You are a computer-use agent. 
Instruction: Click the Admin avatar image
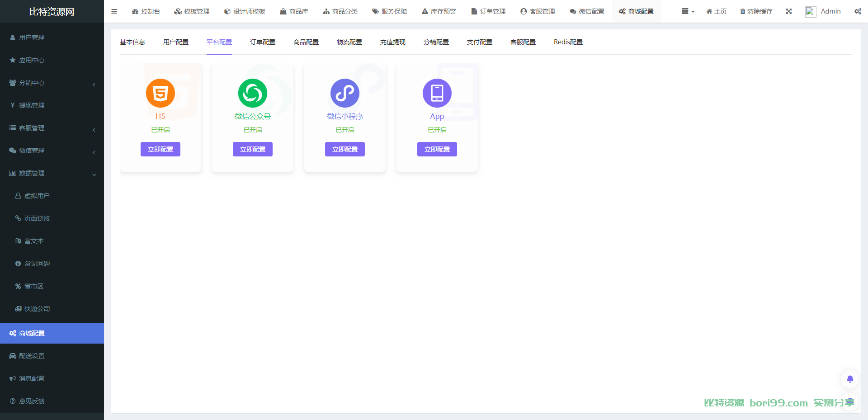(x=811, y=11)
